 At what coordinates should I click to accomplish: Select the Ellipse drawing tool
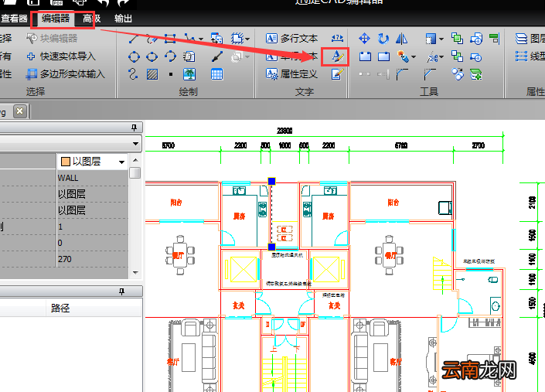[152, 56]
